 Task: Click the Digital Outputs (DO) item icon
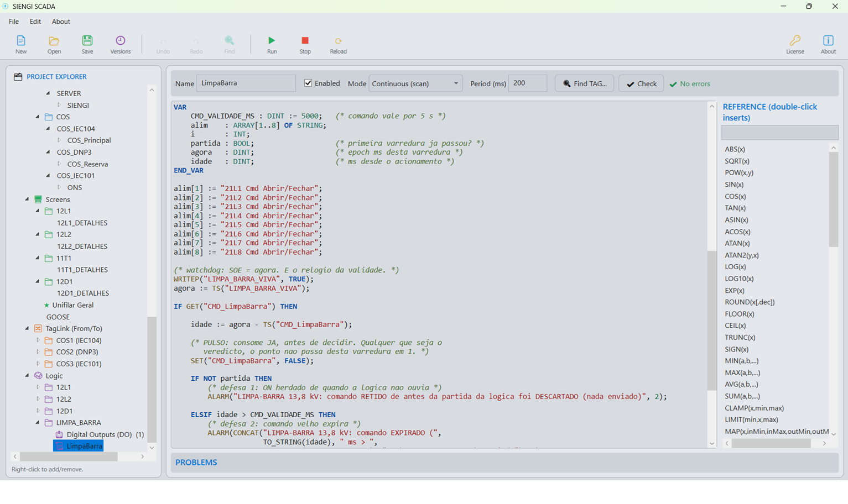[x=59, y=434]
